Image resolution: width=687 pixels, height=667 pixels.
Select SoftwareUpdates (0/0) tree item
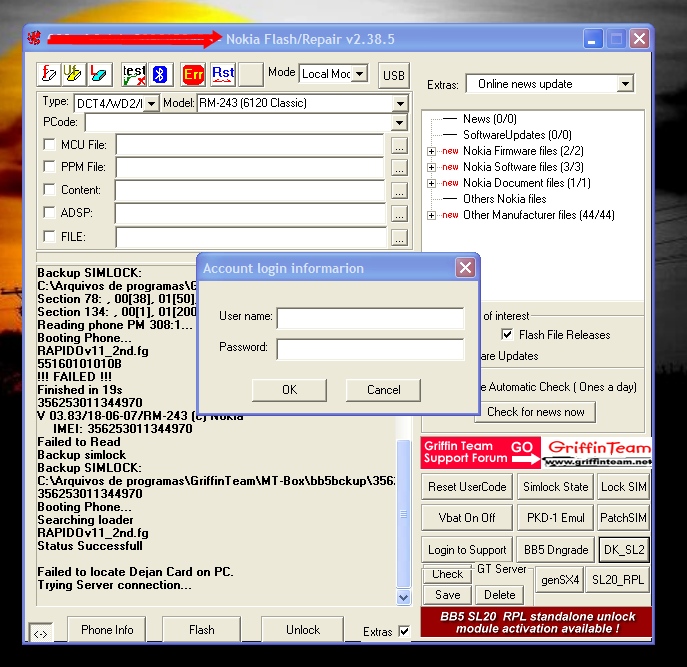pyautogui.click(x=517, y=135)
